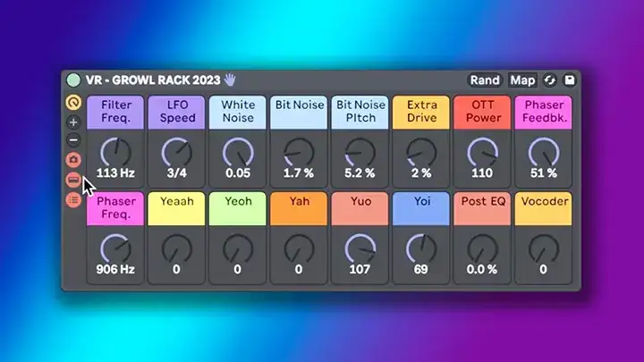
Task: Select the red OTT Power label
Action: coord(482,112)
